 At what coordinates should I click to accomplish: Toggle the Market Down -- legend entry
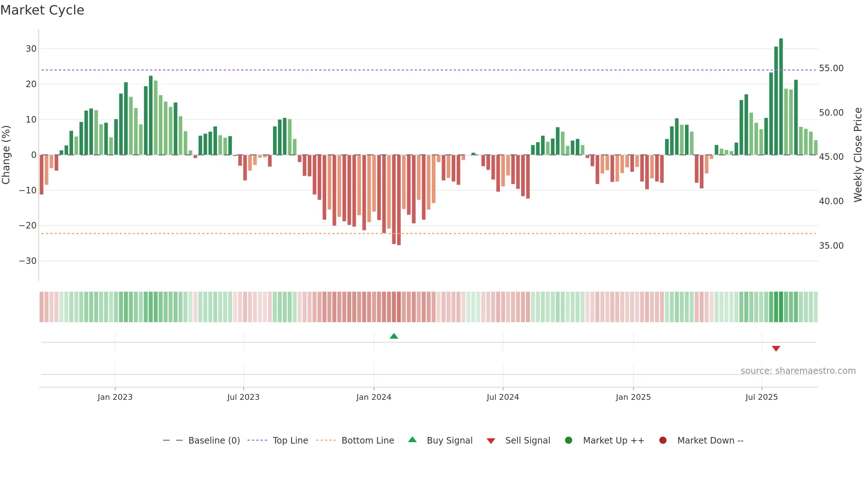pyautogui.click(x=701, y=440)
